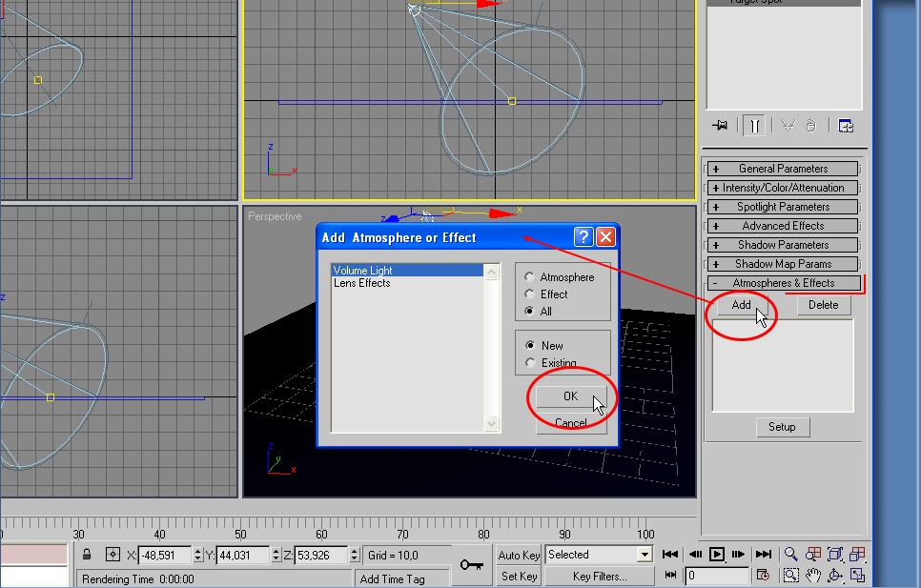Expand the Intensity/Color/Attenuation rollout
The width and height of the screenshot is (921, 588).
[783, 188]
